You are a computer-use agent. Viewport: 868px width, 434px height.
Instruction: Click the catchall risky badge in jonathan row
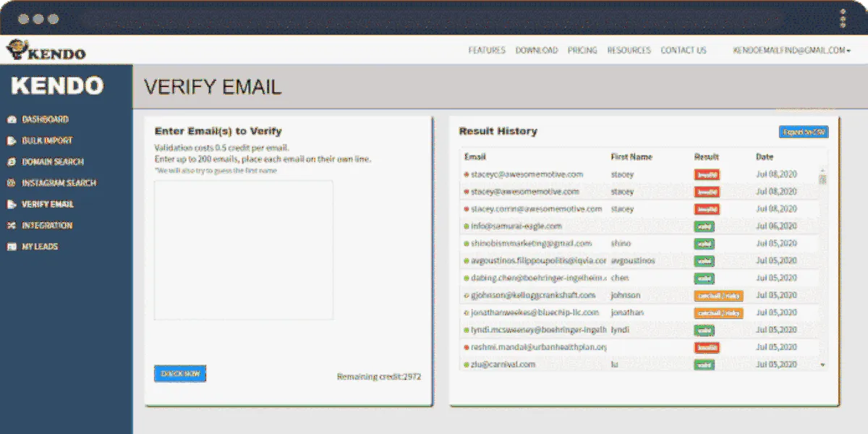718,312
